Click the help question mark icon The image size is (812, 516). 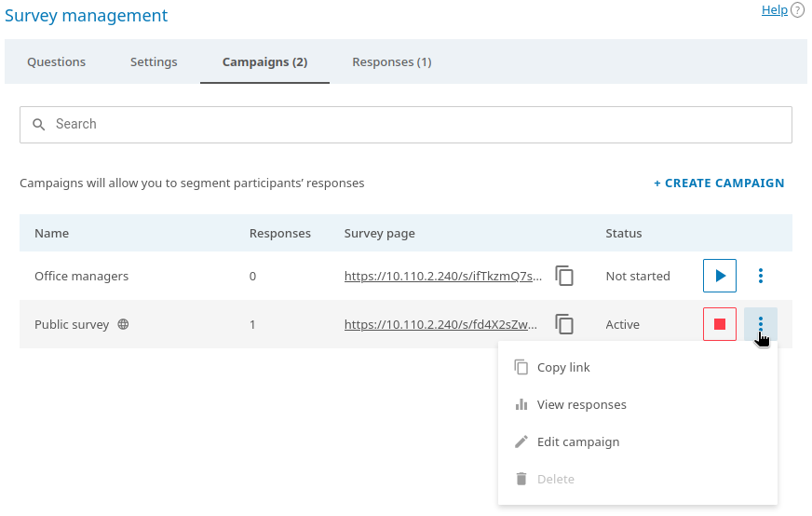pos(797,10)
